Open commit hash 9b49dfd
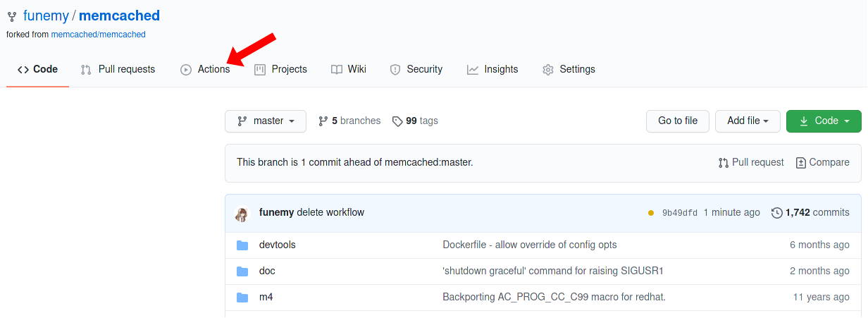Image resolution: width=868 pixels, height=318 pixels. coord(679,213)
